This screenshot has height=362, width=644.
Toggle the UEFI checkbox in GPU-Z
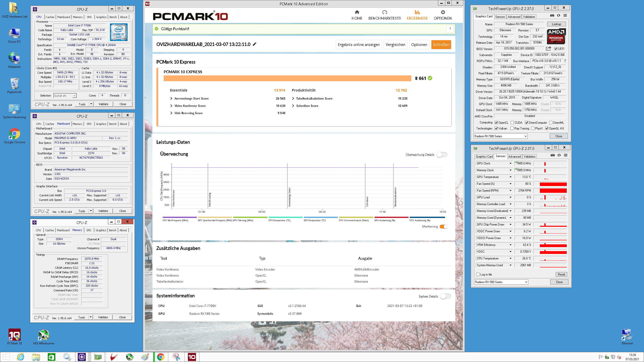click(556, 49)
